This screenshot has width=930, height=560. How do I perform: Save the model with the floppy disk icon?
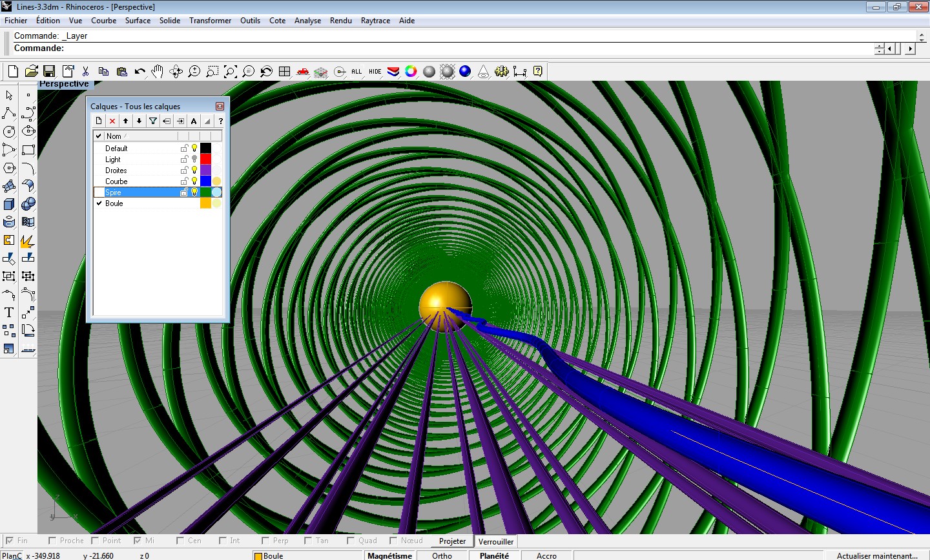coord(49,71)
